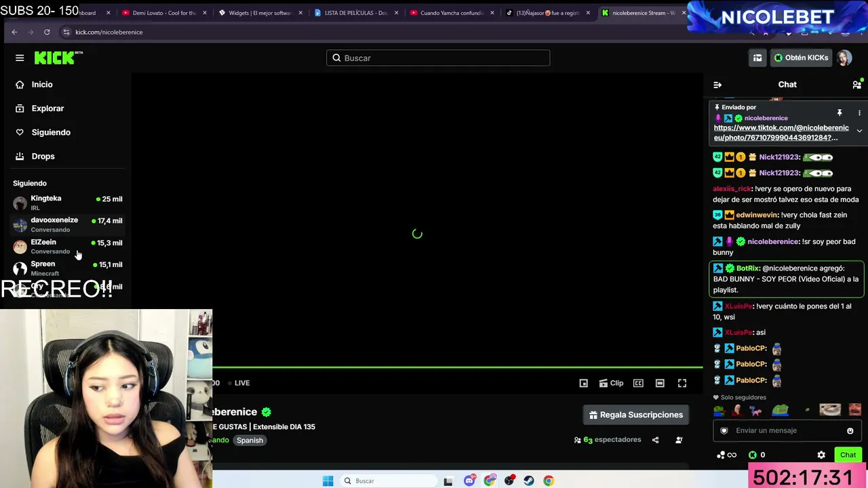Open Siguiendo in the sidebar
The height and width of the screenshot is (488, 868).
[51, 132]
